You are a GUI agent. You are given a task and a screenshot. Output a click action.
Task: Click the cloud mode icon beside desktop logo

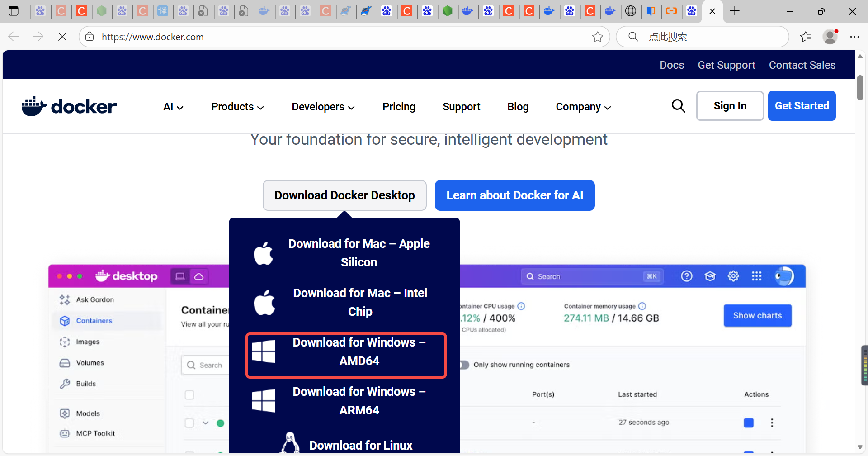click(199, 276)
